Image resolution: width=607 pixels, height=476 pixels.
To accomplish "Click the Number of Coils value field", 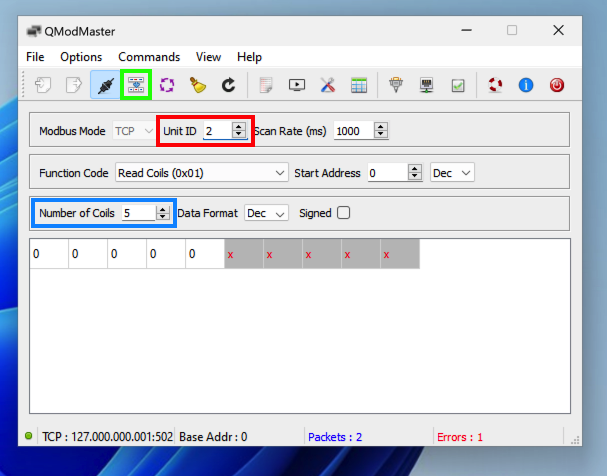I will [x=139, y=213].
